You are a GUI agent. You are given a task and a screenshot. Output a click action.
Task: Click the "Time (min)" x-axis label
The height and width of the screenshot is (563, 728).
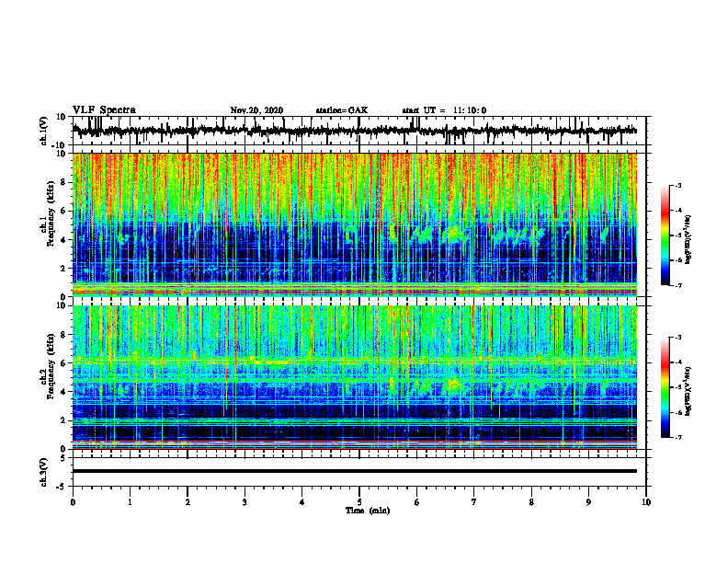368,511
